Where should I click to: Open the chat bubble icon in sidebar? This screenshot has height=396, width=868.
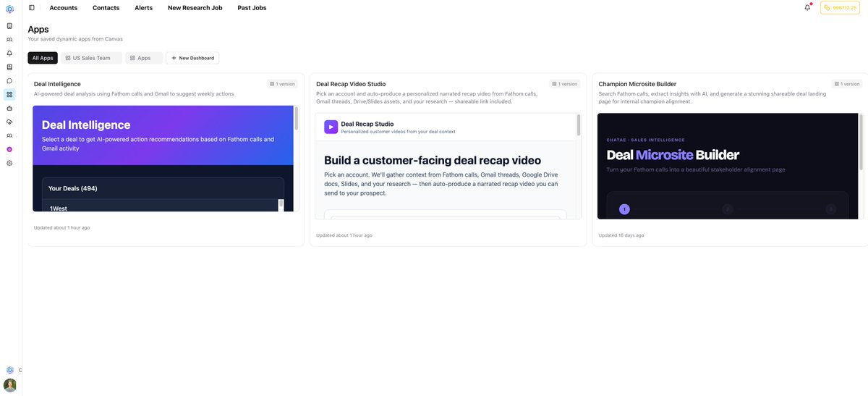coord(9,80)
